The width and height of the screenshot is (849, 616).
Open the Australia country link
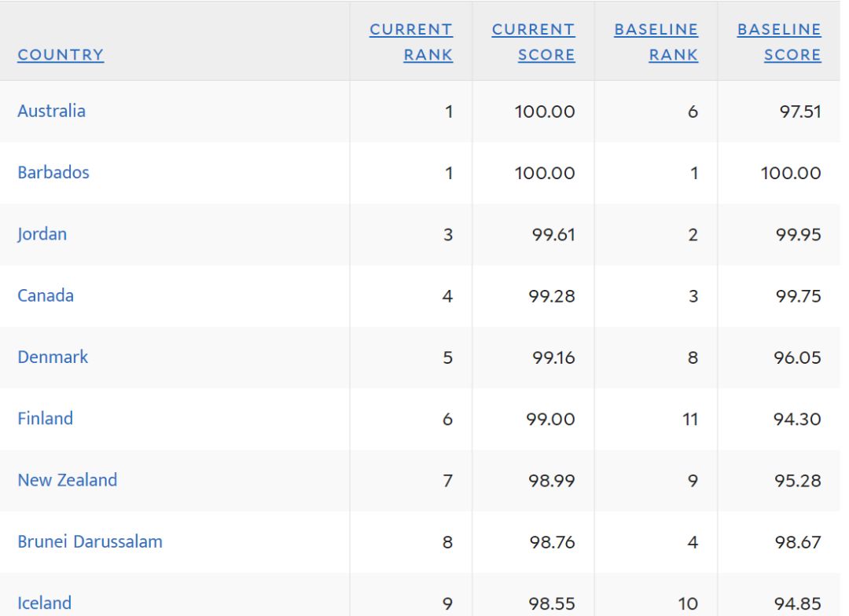51,111
